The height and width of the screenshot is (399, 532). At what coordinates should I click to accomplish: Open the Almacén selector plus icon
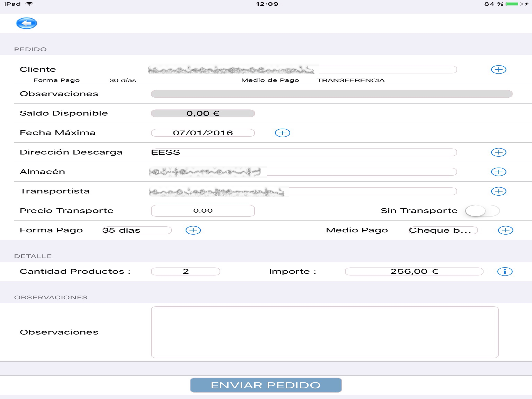(499, 172)
